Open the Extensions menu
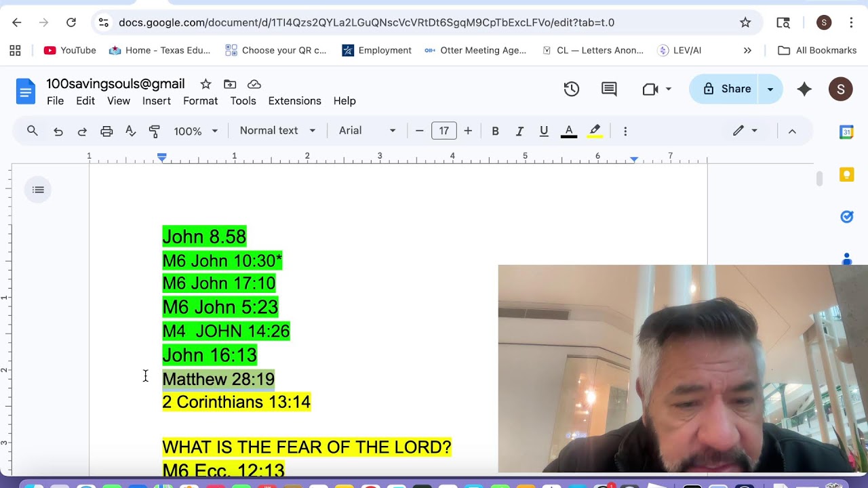This screenshot has height=488, width=868. point(295,101)
